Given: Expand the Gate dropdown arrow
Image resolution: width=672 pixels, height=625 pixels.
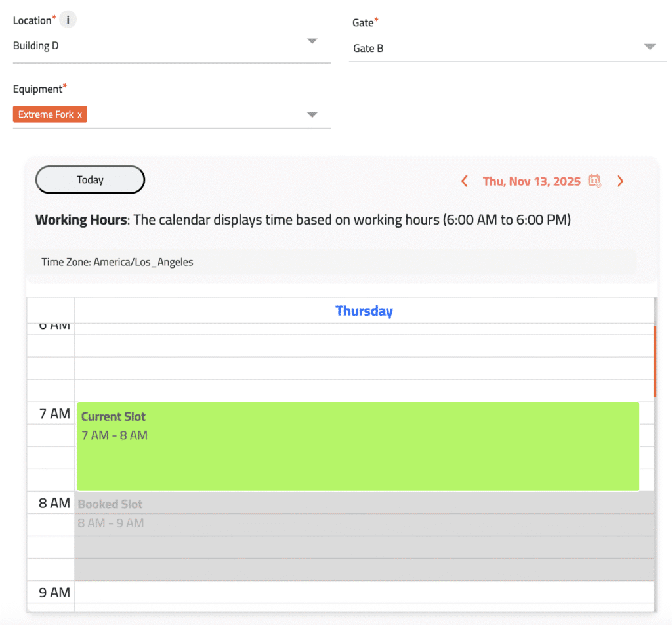Looking at the screenshot, I should click(x=650, y=47).
